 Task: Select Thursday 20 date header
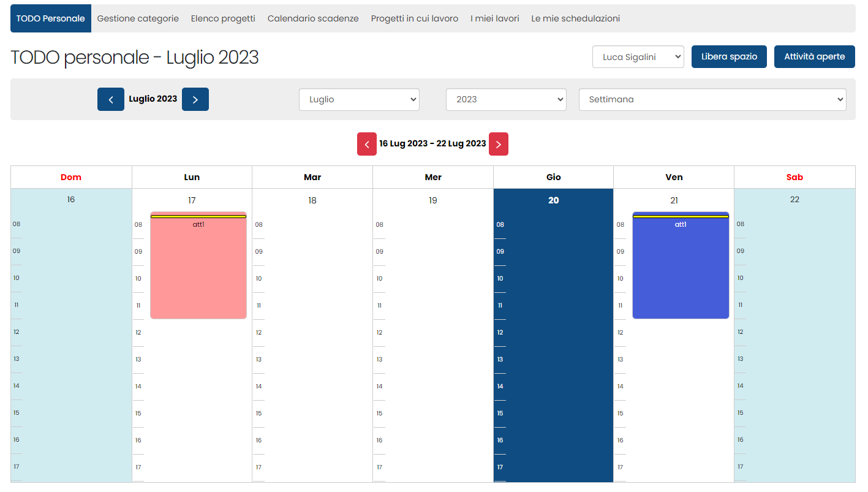click(x=553, y=200)
